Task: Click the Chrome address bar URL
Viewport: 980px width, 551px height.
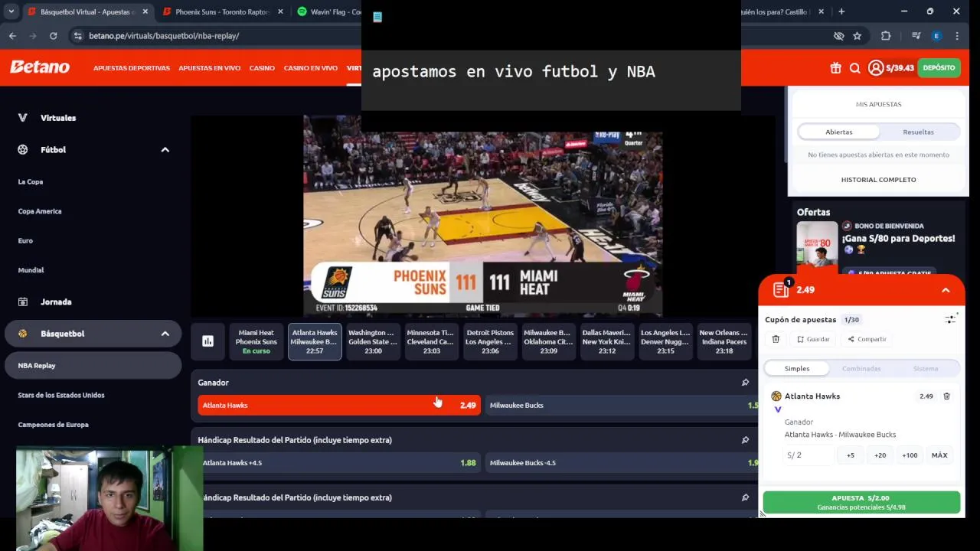Action: coord(164,36)
